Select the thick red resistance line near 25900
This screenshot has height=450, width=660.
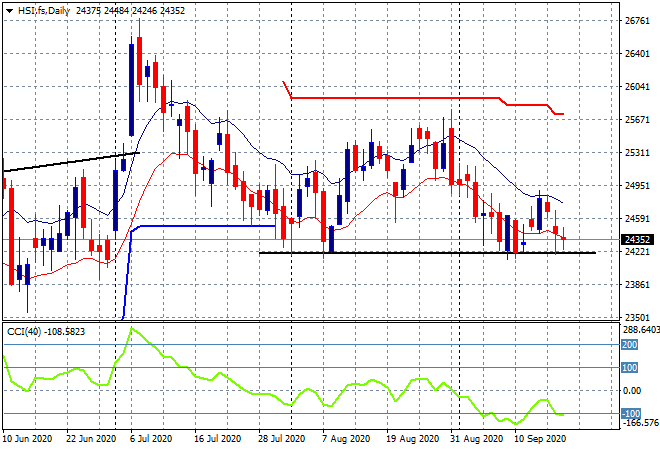(396, 98)
